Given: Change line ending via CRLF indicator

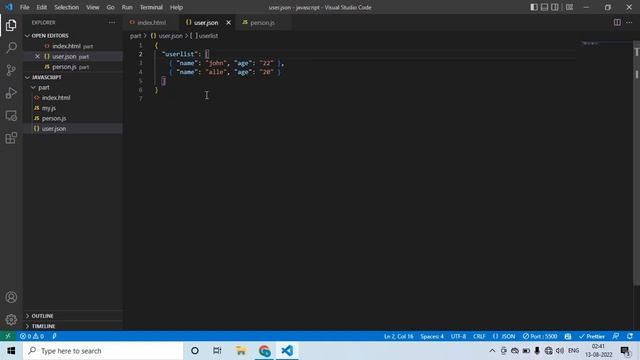Looking at the screenshot, I should (479, 336).
